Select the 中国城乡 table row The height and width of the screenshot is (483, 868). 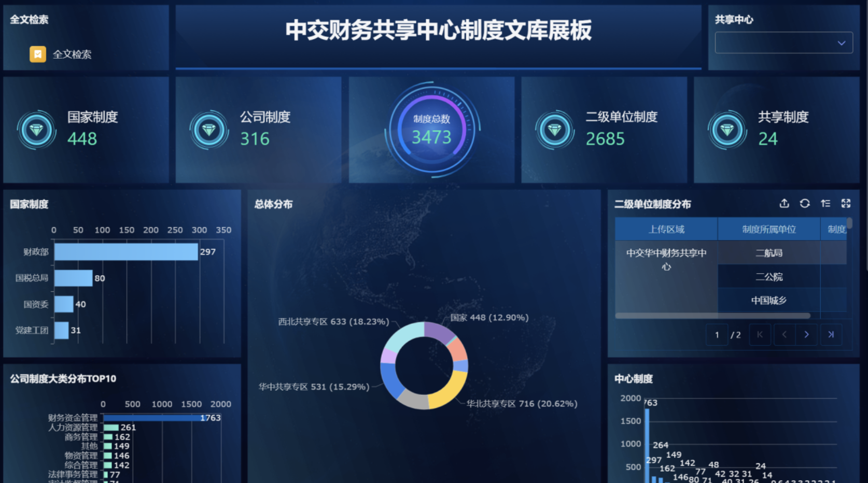click(x=769, y=301)
